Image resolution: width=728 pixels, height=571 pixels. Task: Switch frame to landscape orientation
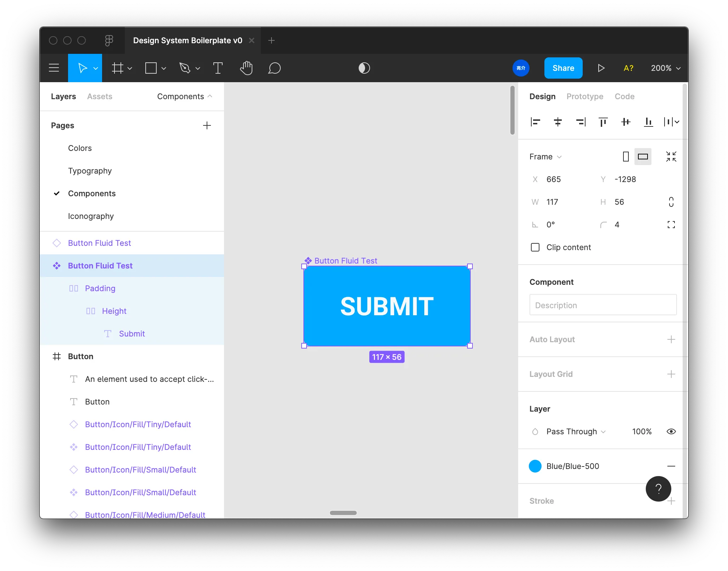[643, 157]
